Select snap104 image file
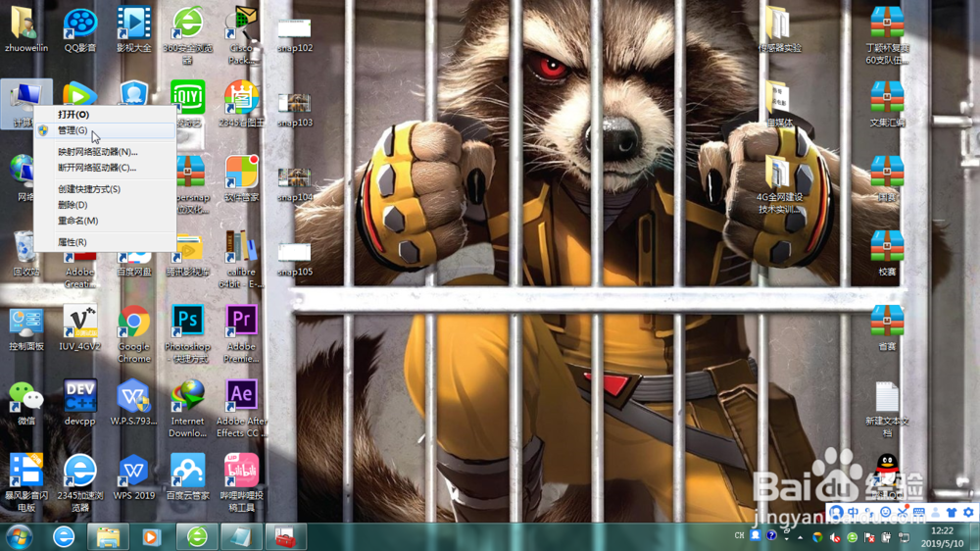This screenshot has width=980, height=551. click(x=294, y=184)
